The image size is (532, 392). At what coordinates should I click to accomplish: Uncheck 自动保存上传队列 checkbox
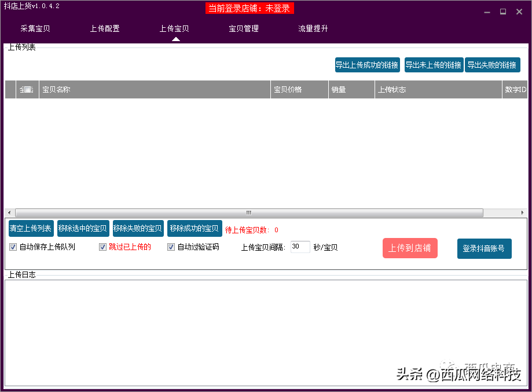(13, 247)
